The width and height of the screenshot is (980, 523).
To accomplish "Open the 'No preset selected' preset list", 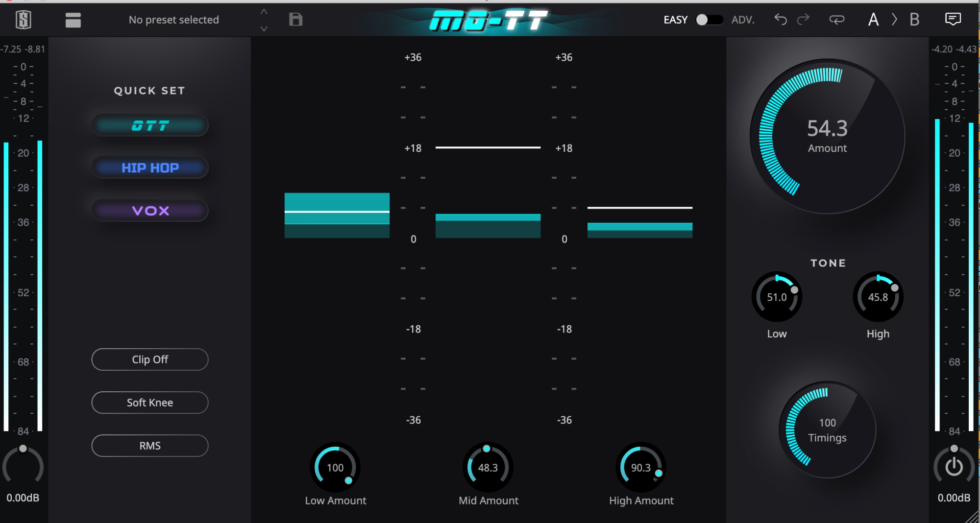I will pos(173,20).
